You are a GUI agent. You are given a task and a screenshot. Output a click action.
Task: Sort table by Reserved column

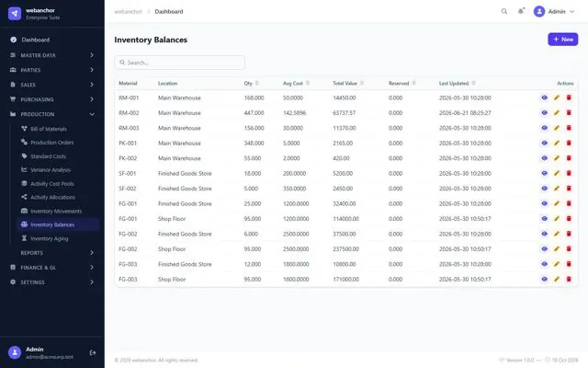click(402, 83)
